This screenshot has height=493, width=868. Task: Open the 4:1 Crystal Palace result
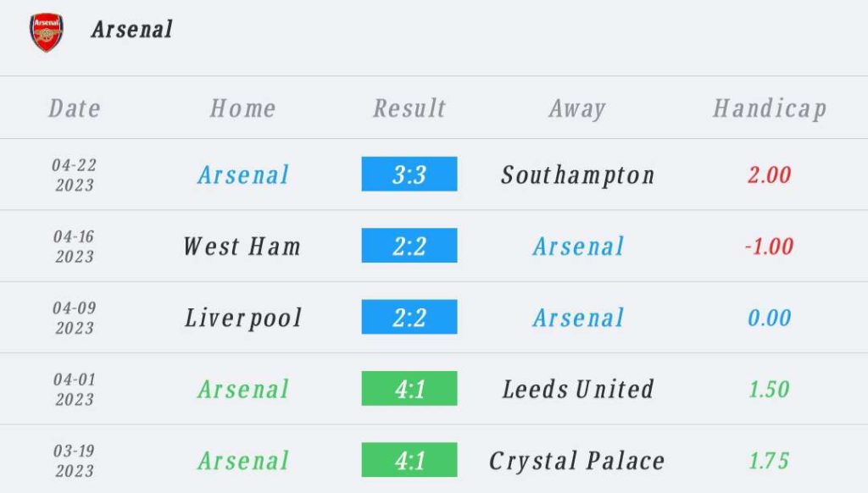tap(409, 460)
